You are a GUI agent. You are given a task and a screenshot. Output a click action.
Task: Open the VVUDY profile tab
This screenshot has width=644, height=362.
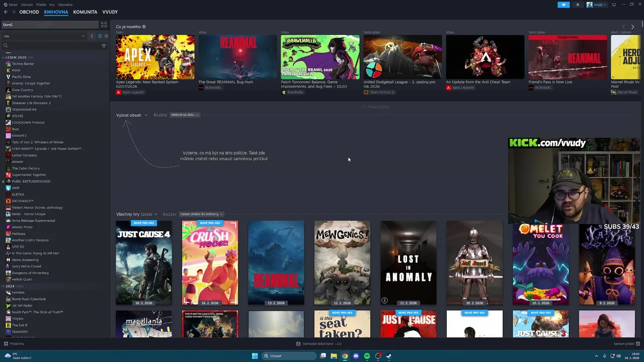click(110, 12)
